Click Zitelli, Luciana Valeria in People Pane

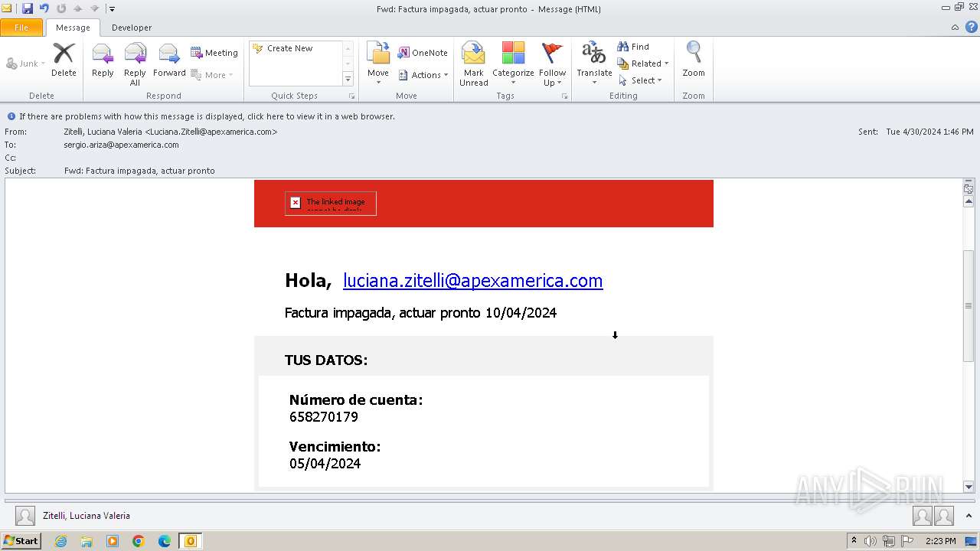click(87, 516)
